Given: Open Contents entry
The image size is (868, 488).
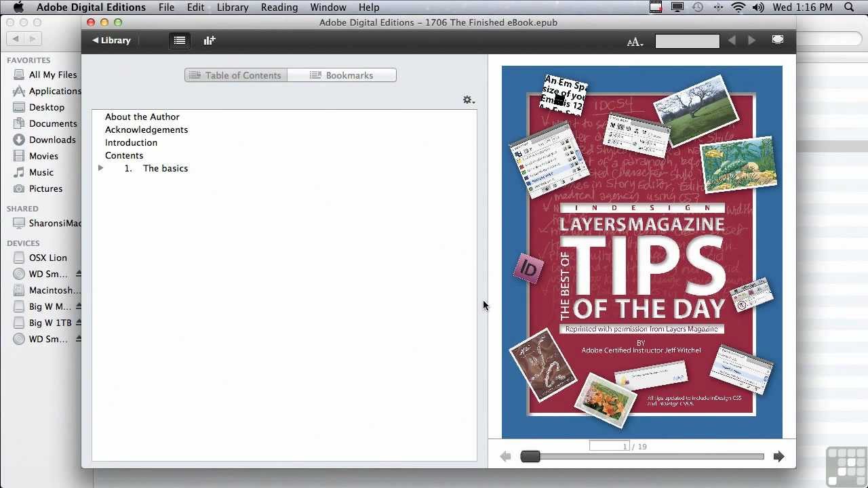Looking at the screenshot, I should click(x=124, y=155).
